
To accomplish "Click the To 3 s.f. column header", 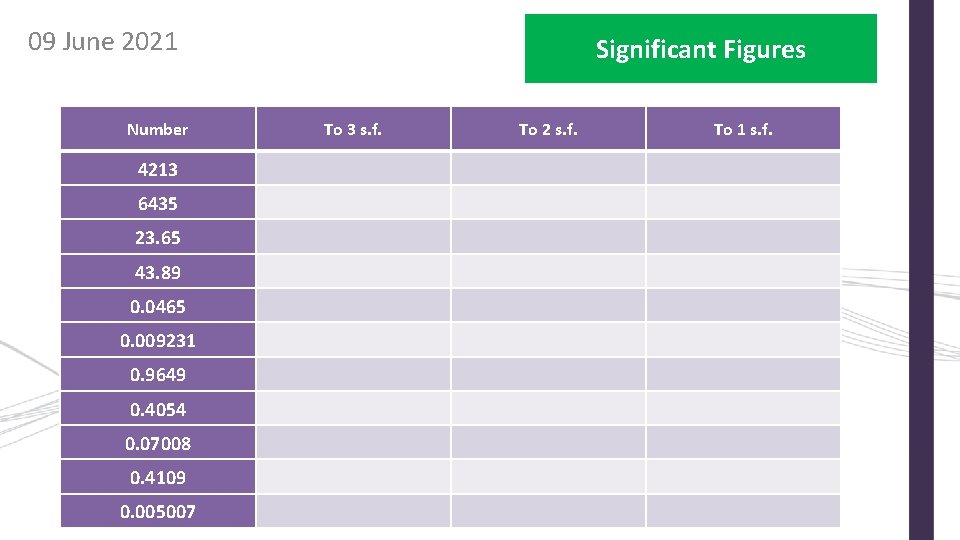I will [x=353, y=129].
